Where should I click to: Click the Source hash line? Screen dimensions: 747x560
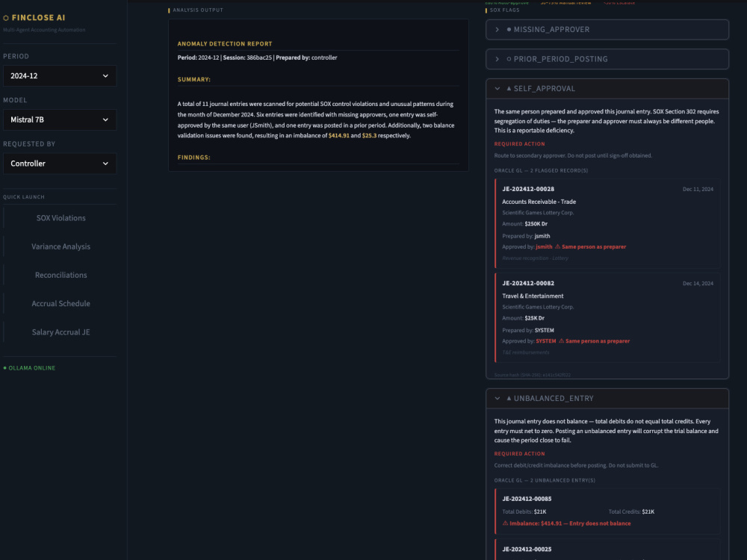(532, 375)
